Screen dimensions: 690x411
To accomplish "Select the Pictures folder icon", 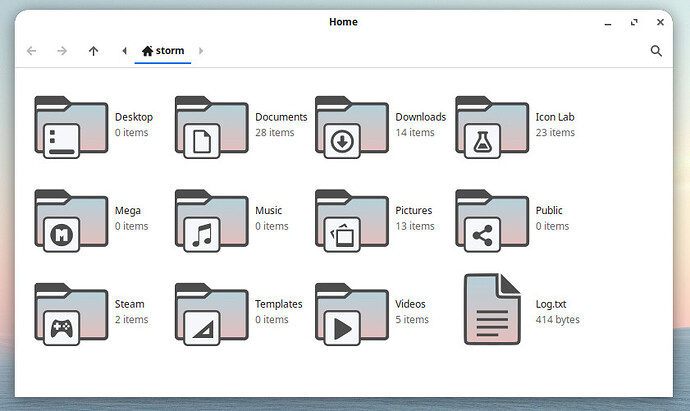I will [x=351, y=219].
